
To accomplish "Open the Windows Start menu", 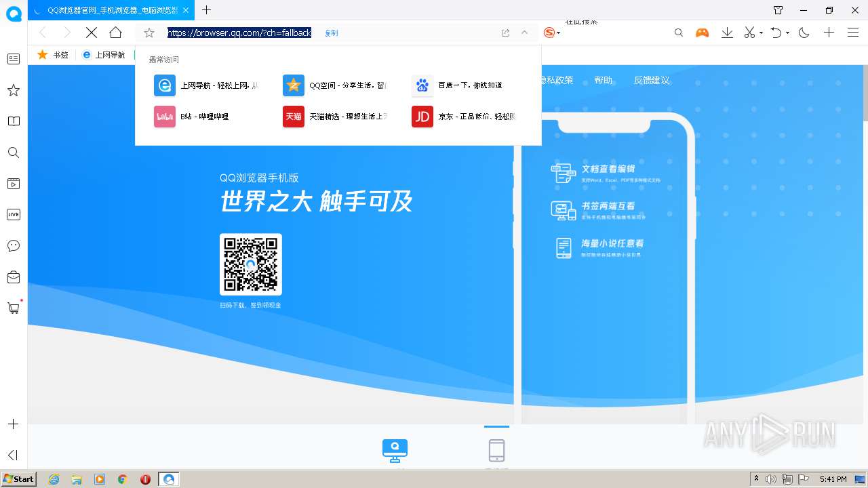I will point(18,479).
